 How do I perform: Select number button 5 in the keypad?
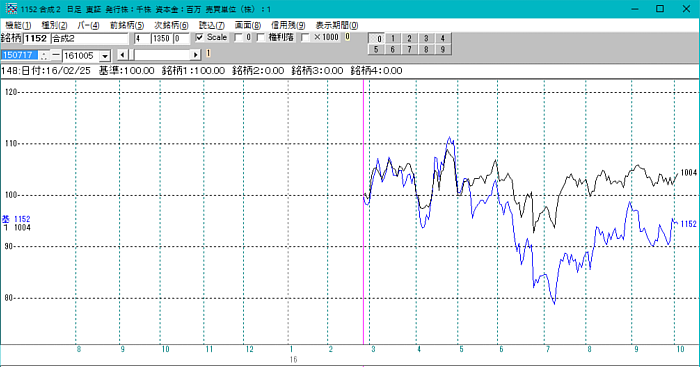tap(376, 50)
